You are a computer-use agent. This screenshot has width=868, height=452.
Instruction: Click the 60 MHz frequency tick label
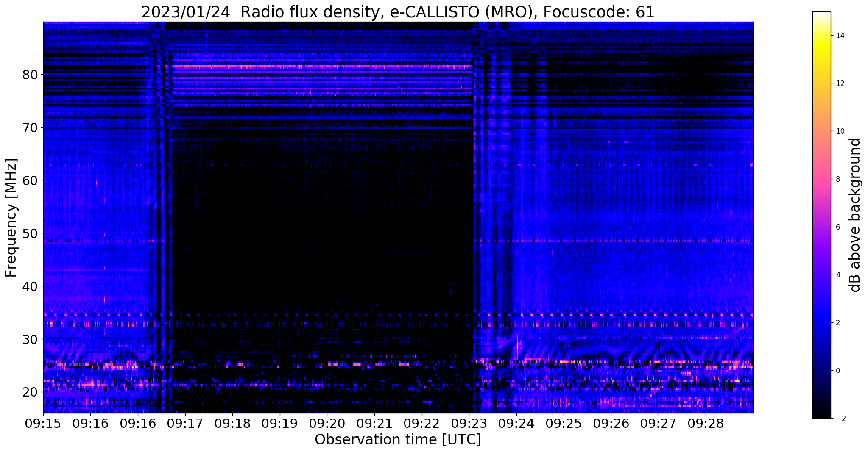click(30, 180)
